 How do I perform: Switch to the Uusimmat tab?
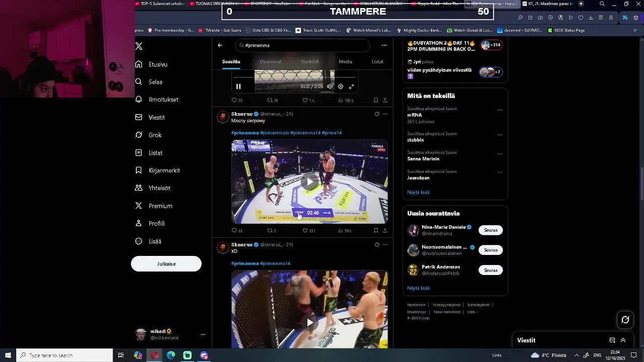[271, 61]
